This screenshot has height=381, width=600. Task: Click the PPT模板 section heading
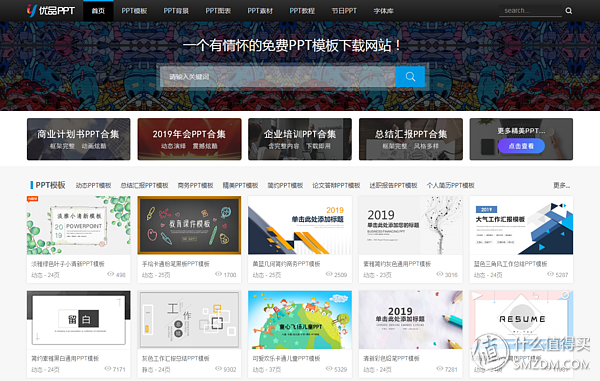51,185
